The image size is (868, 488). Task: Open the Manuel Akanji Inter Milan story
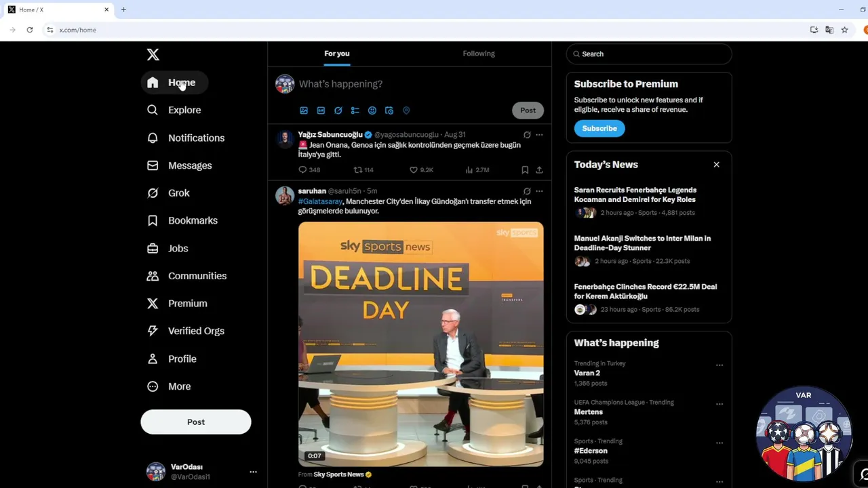(x=649, y=249)
